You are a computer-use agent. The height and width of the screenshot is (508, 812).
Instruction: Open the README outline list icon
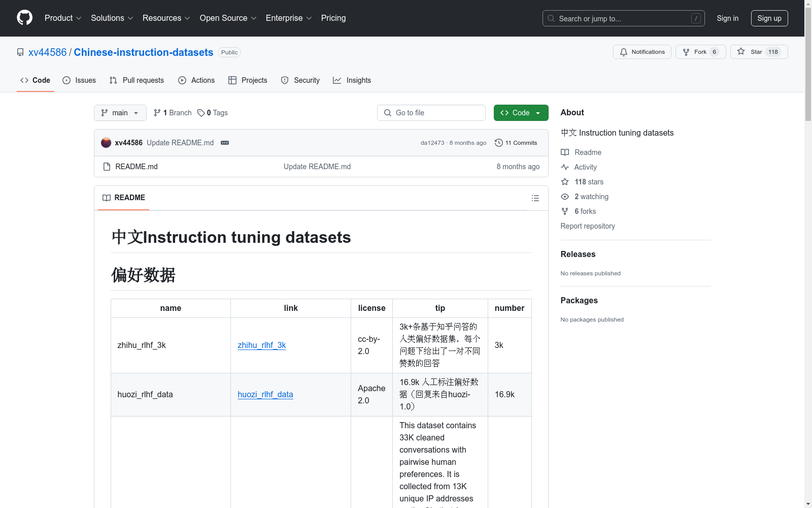[x=535, y=198]
